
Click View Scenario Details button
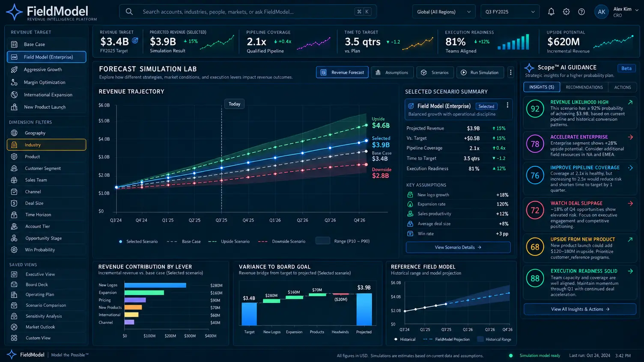[x=458, y=247]
